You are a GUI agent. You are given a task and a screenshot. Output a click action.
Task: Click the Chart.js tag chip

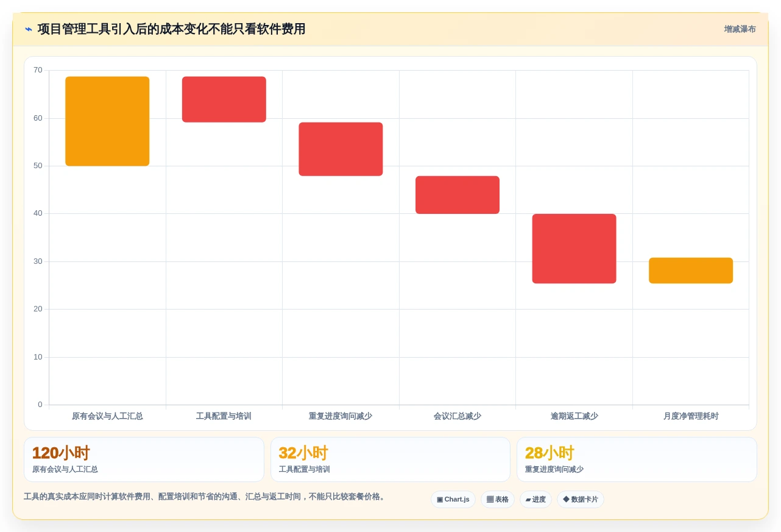(x=453, y=500)
